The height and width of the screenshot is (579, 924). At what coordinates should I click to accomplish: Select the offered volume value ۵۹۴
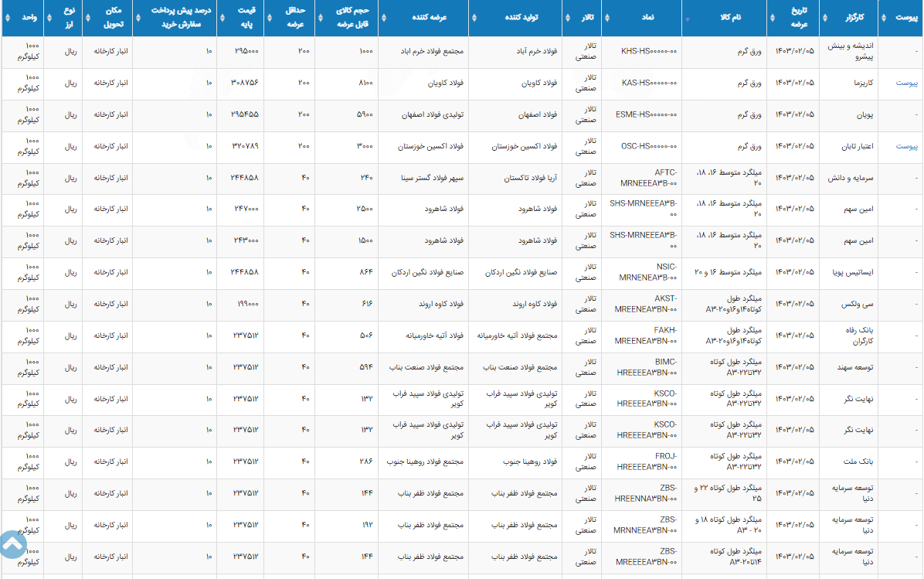pos(366,367)
